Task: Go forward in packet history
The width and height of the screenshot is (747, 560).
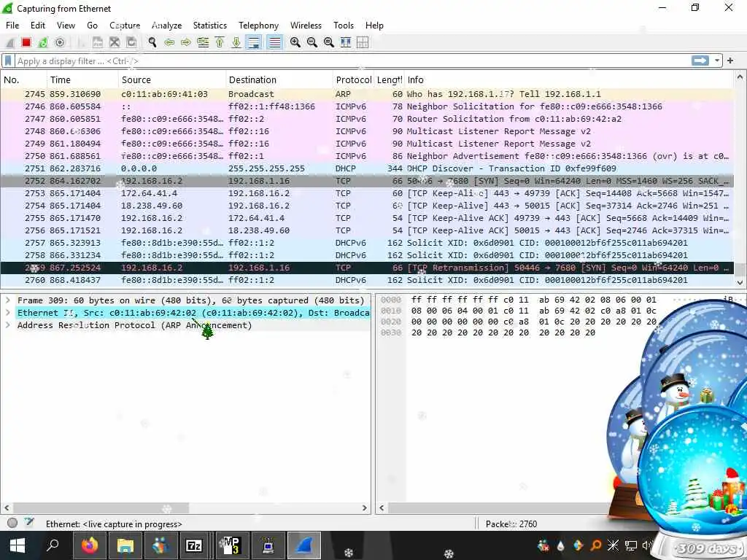Action: coord(186,42)
